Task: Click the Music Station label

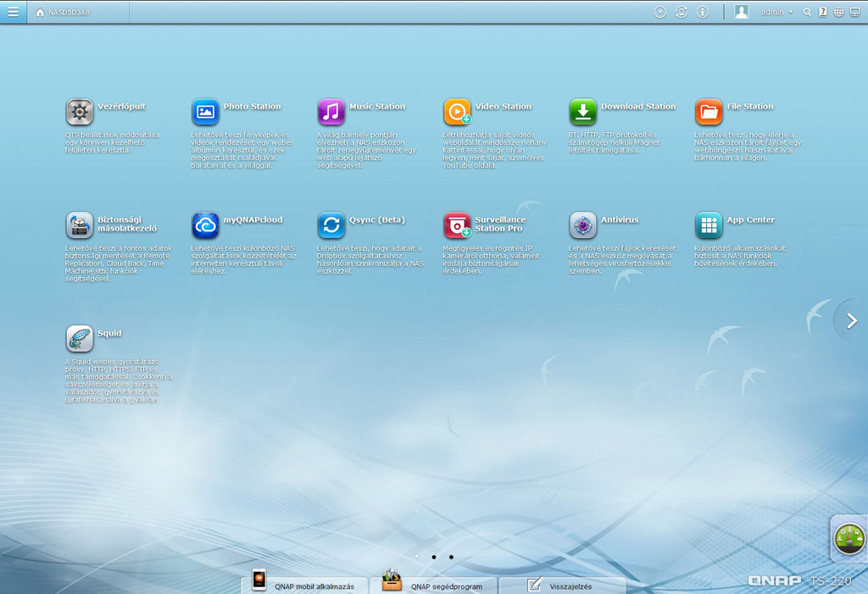Action: pos(377,106)
